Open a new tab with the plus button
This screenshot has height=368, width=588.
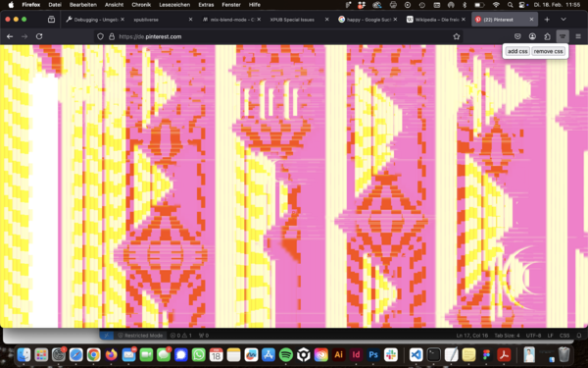[x=547, y=20]
